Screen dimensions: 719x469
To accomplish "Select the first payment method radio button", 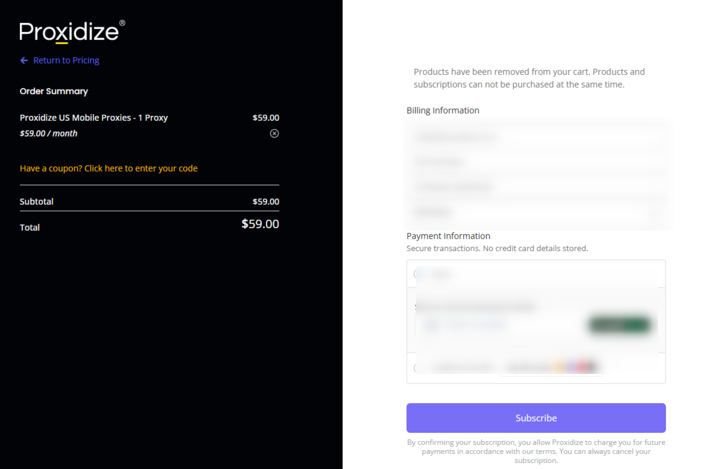I will 417,274.
